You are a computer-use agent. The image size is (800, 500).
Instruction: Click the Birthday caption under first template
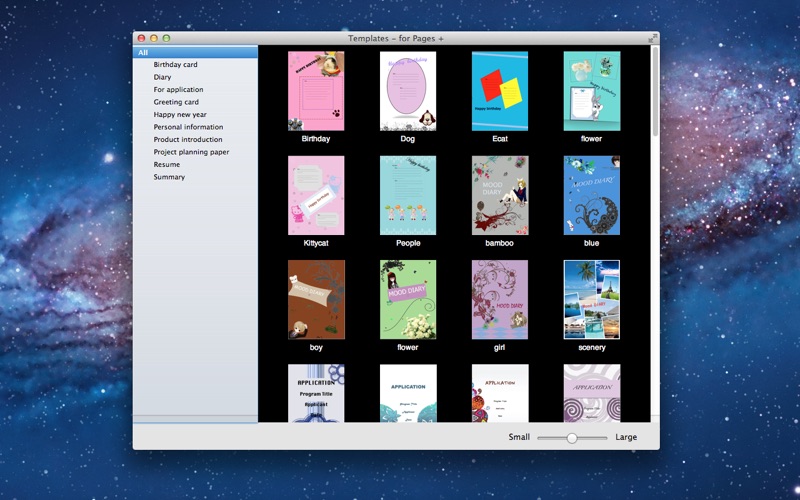pyautogui.click(x=316, y=139)
